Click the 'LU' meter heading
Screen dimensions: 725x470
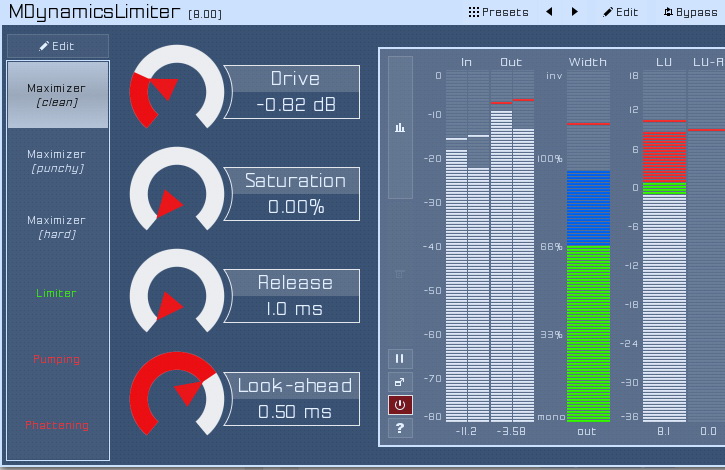(x=664, y=62)
